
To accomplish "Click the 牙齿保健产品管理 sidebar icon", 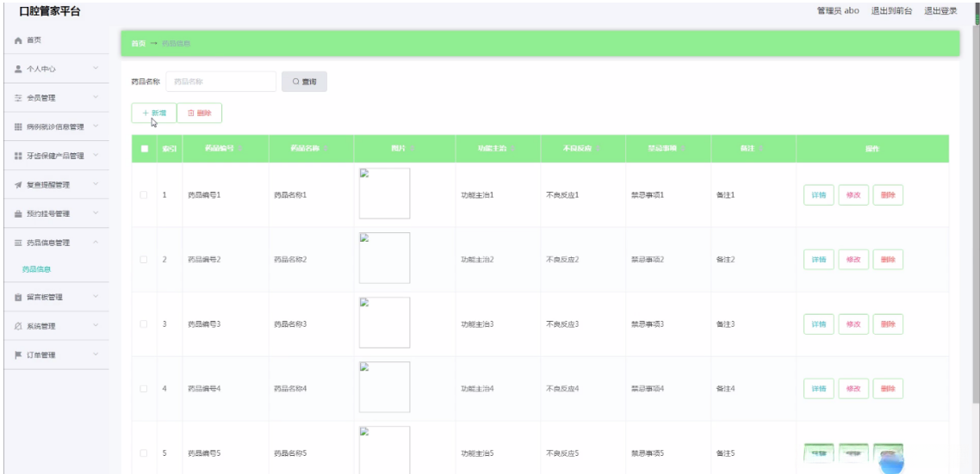I will pyautogui.click(x=18, y=156).
